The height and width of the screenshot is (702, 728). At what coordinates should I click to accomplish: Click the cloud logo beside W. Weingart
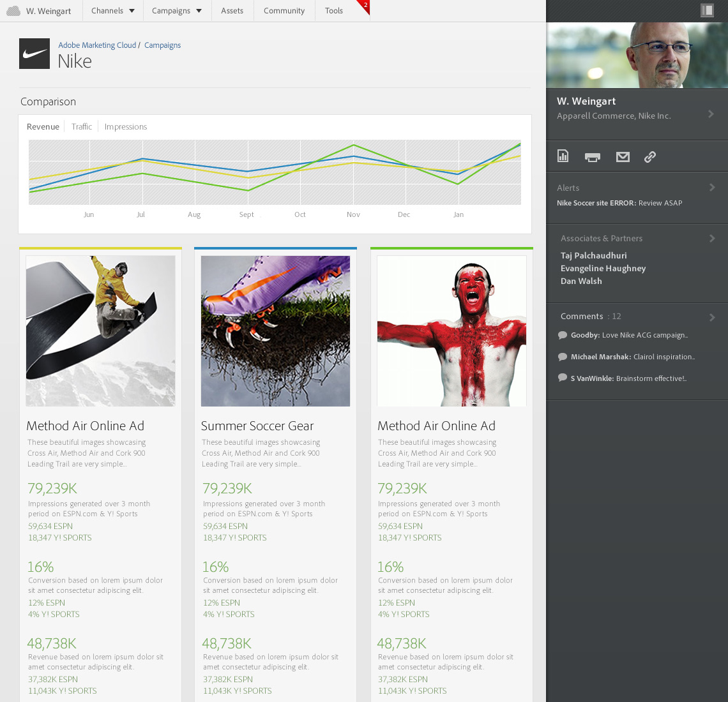(13, 11)
